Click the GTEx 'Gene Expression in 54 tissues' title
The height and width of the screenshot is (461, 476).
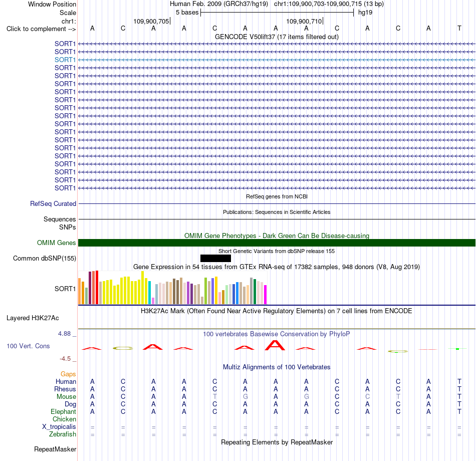pos(277,267)
